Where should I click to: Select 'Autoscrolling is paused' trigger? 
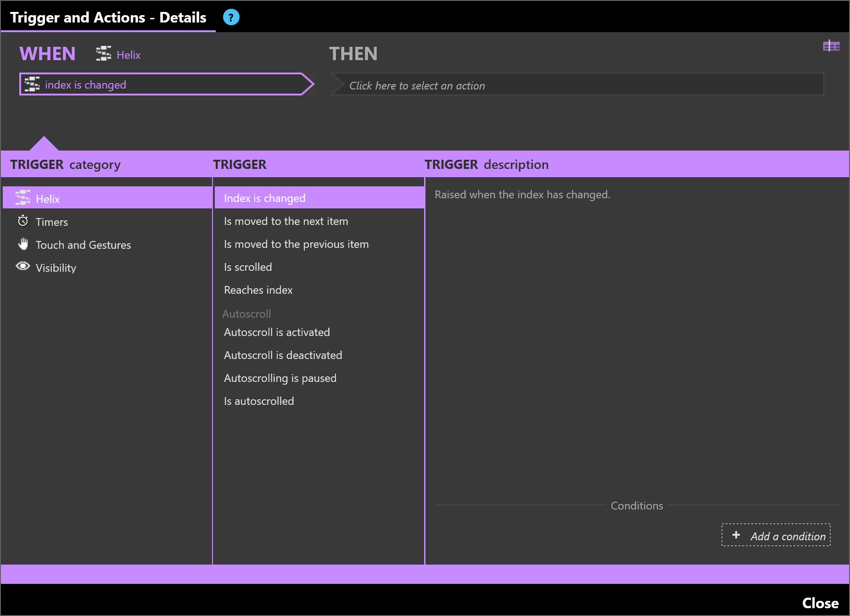[280, 378]
